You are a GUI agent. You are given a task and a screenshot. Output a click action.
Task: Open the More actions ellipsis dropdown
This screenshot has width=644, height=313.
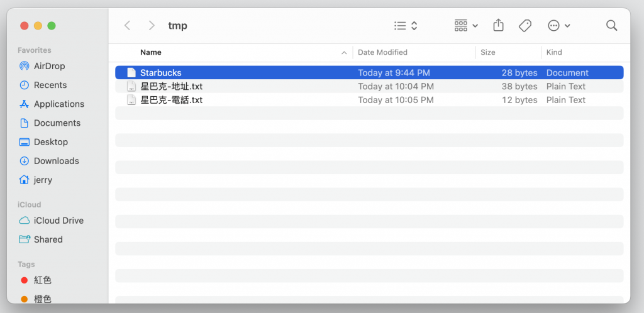click(x=558, y=25)
